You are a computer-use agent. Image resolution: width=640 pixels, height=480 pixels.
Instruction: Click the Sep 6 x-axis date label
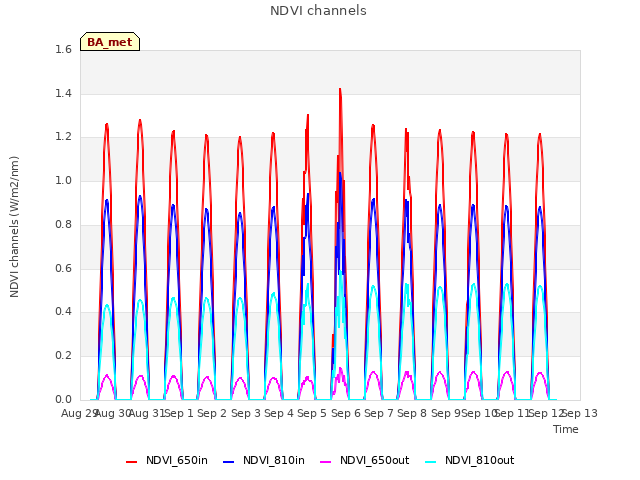pyautogui.click(x=346, y=413)
